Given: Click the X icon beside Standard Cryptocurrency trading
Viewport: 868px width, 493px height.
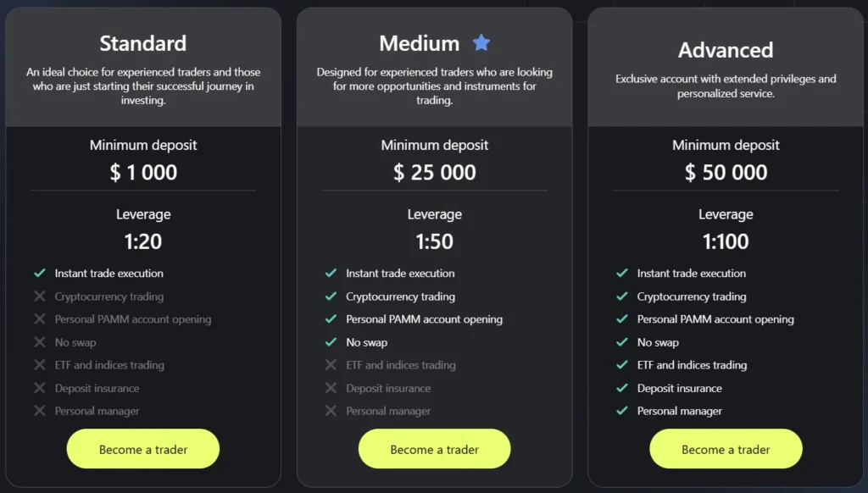Looking at the screenshot, I should pyautogui.click(x=39, y=296).
